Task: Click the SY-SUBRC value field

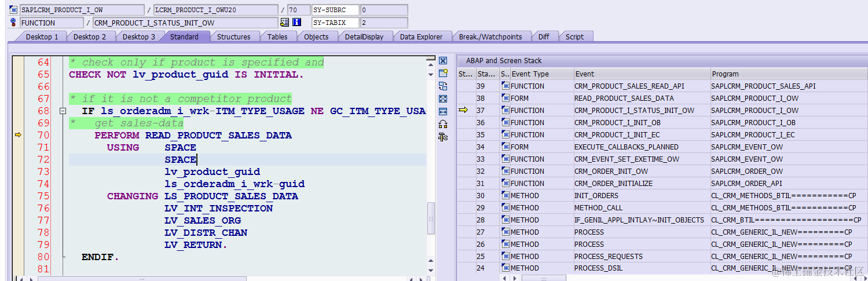Action: point(384,10)
